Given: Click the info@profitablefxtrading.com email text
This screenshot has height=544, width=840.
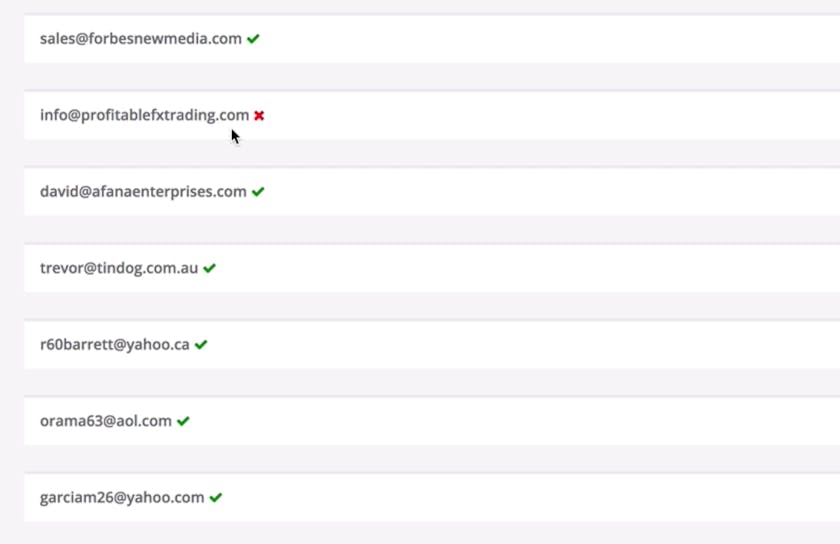Looking at the screenshot, I should pos(144,115).
